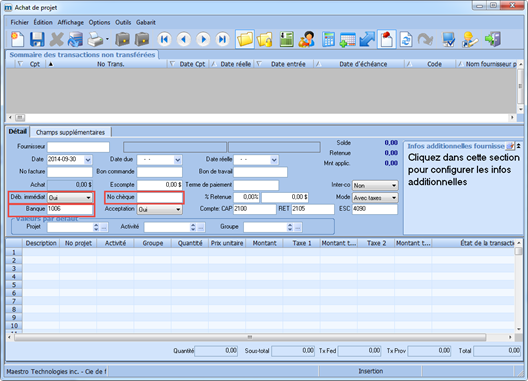The width and height of the screenshot is (528, 381).
Task: Click the New document icon
Action: point(18,39)
